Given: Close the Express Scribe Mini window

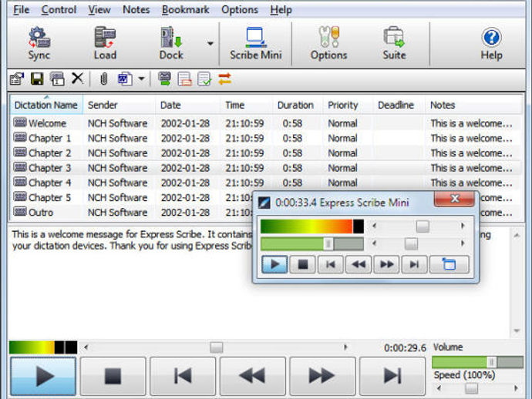Looking at the screenshot, I should click(x=454, y=199).
